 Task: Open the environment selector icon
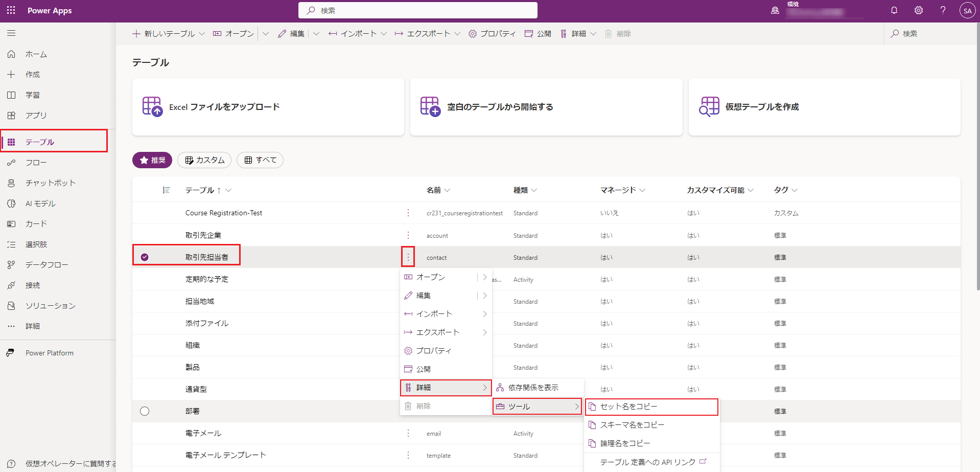775,10
